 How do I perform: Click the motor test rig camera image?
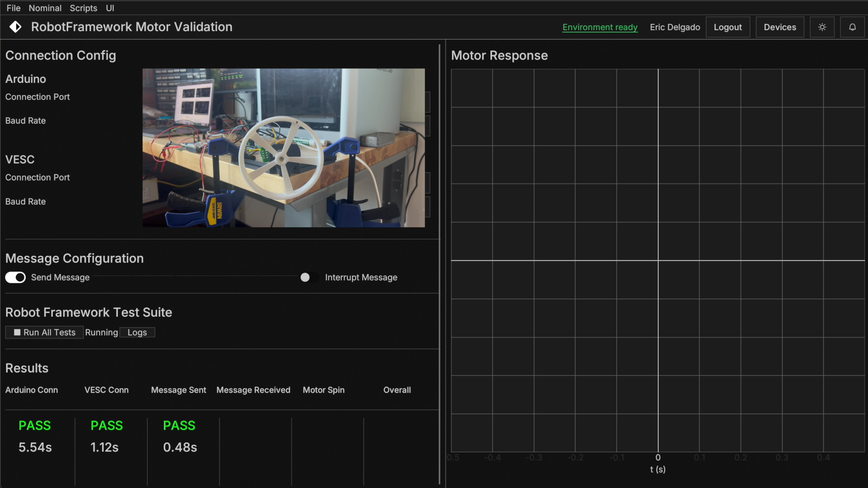[283, 148]
